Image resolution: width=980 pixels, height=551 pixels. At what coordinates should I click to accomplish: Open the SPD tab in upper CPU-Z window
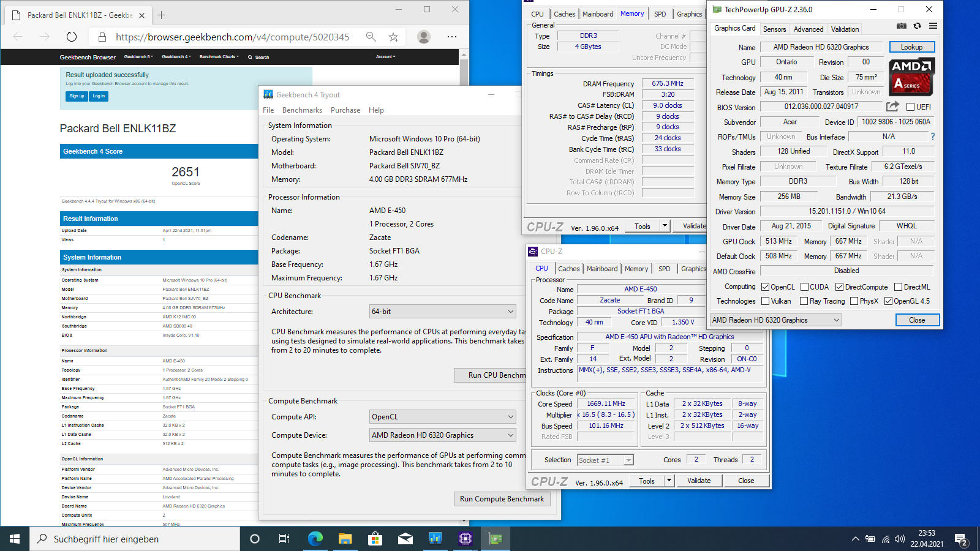click(x=660, y=14)
